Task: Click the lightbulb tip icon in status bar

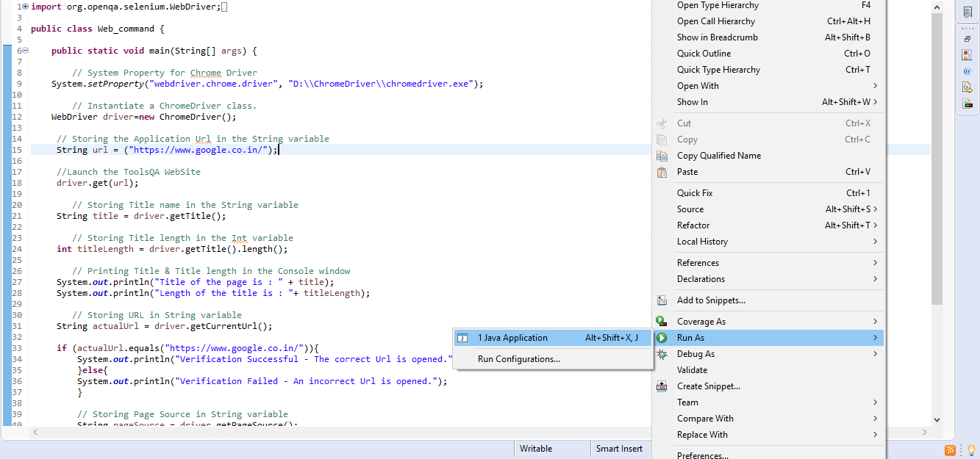Action: pos(970,450)
